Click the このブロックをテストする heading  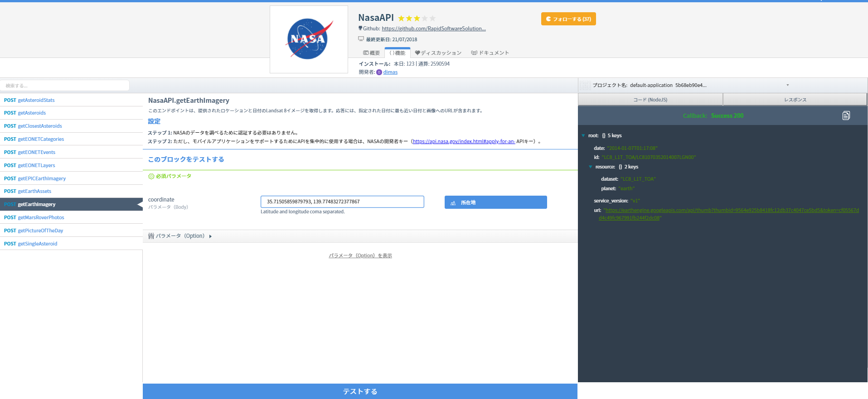[x=186, y=159]
